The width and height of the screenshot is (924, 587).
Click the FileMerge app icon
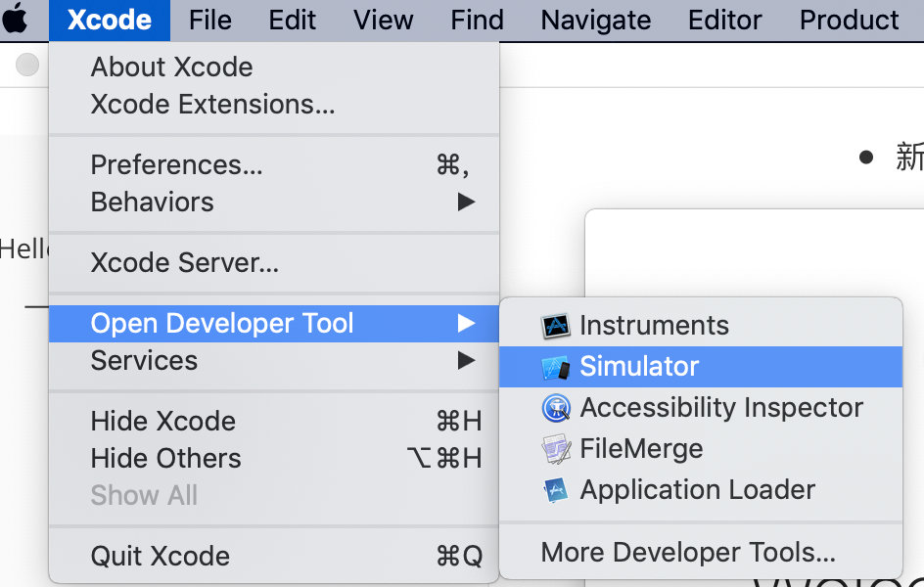(556, 449)
